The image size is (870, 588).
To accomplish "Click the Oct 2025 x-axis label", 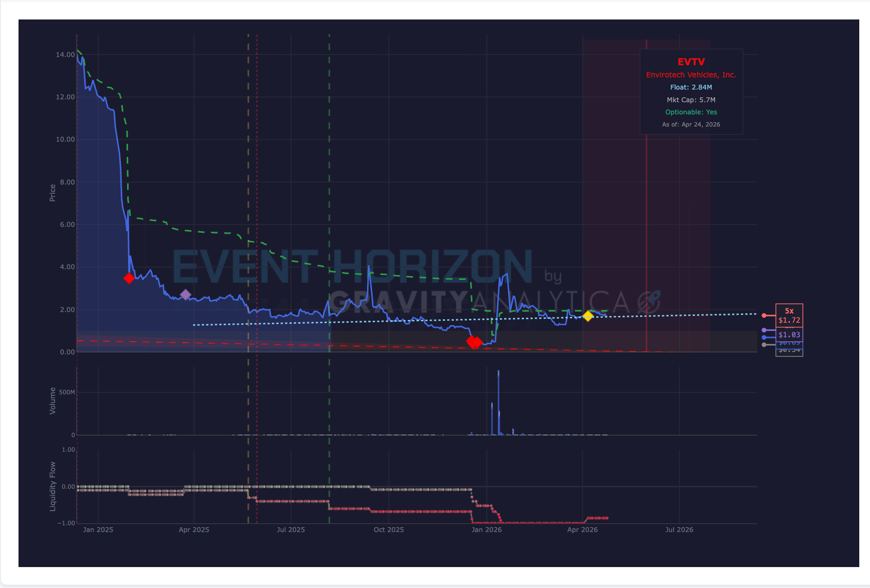I will 389,530.
